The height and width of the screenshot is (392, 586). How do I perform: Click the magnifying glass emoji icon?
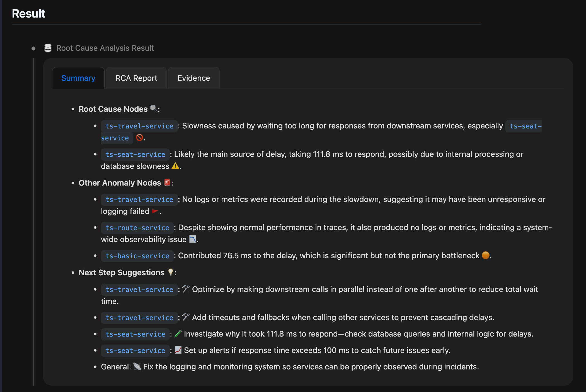click(x=154, y=108)
